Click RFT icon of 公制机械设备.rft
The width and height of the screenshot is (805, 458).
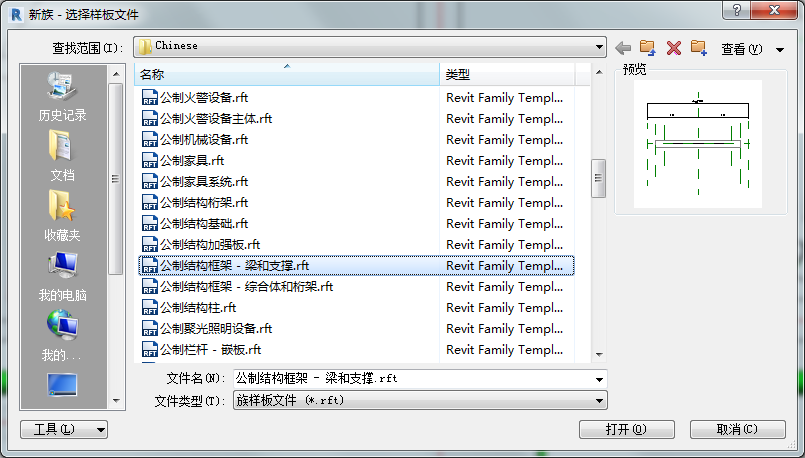click(x=149, y=140)
